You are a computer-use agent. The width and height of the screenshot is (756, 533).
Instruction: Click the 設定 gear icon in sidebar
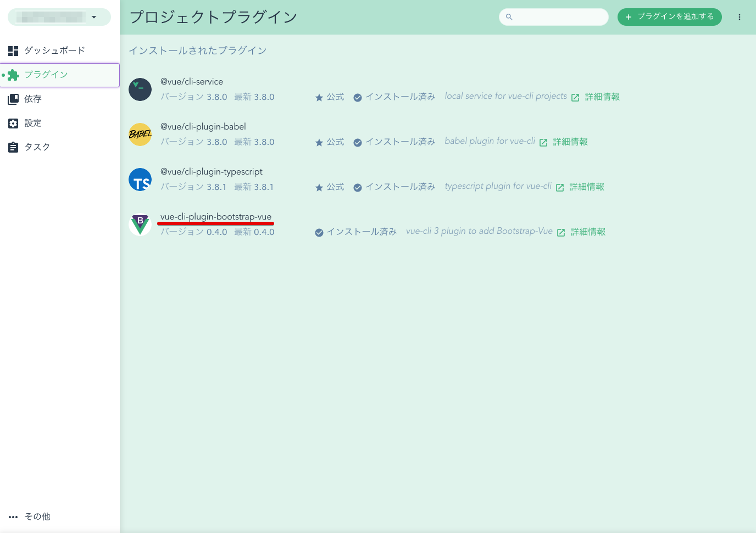point(13,124)
